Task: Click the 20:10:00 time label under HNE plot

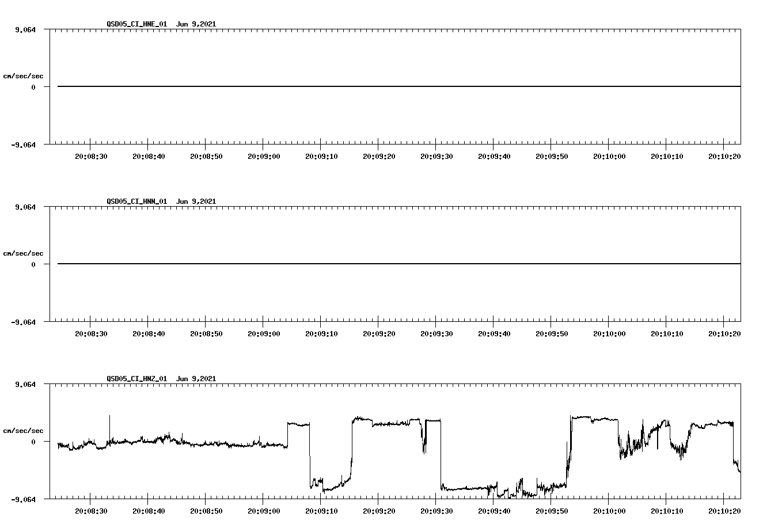Action: coord(609,157)
